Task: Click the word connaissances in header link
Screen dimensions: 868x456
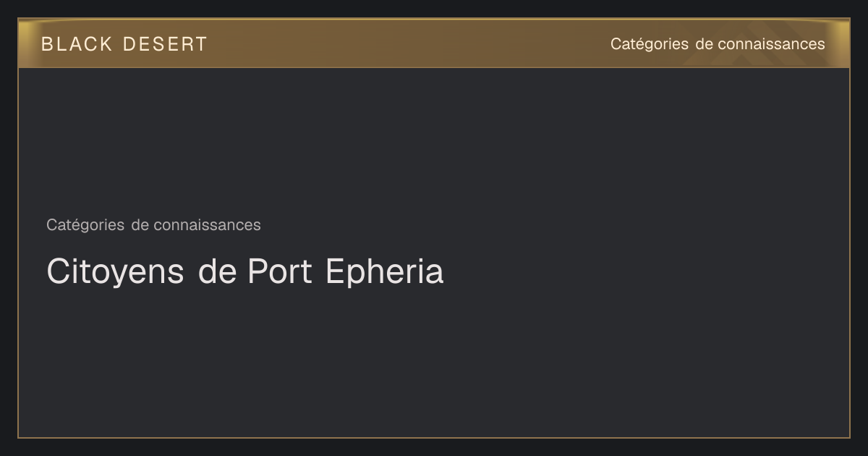Action: (772, 44)
